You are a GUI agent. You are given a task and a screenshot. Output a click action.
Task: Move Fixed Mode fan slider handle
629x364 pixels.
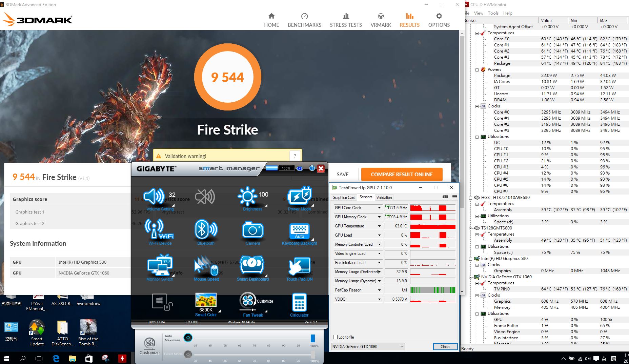tap(312, 355)
